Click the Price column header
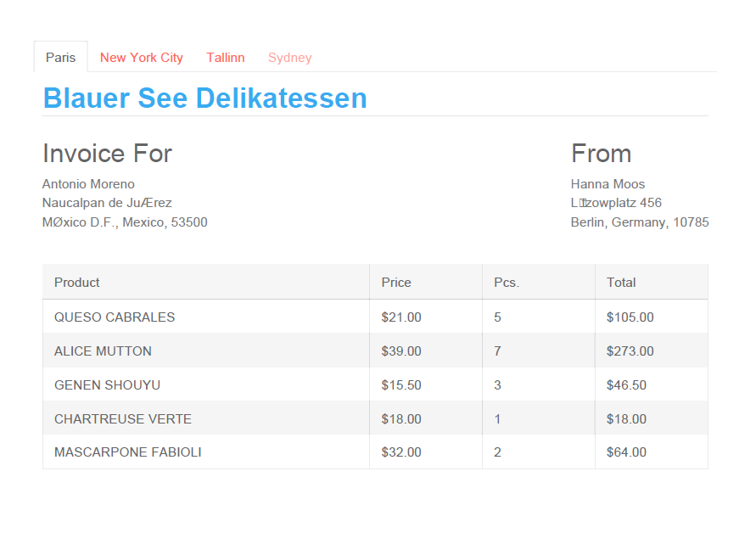Viewport: 756px width, 533px height. coord(396,283)
